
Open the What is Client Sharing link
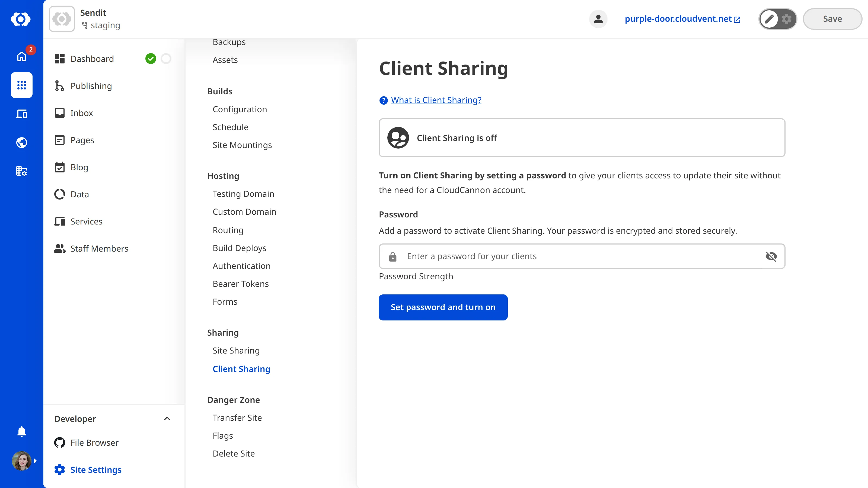click(x=436, y=100)
